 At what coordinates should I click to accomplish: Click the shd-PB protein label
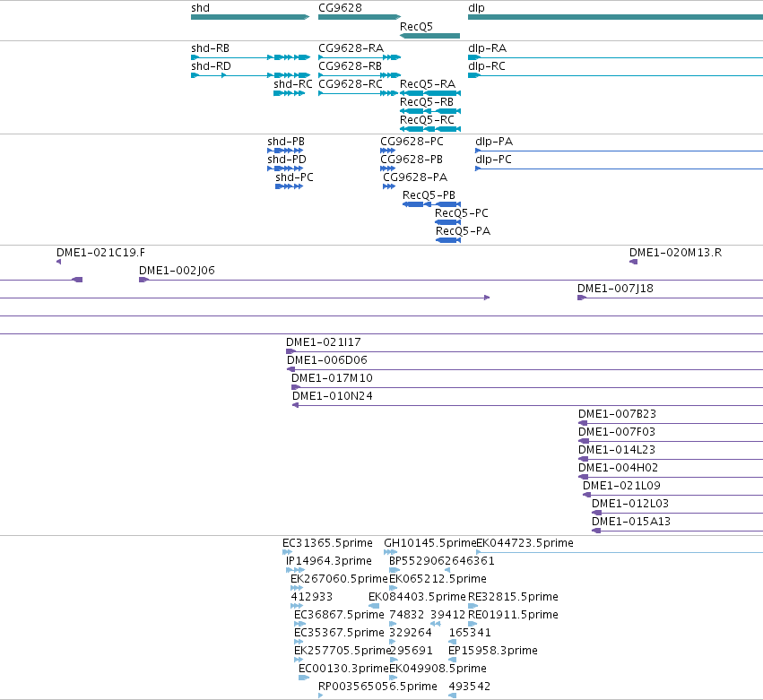(x=286, y=142)
